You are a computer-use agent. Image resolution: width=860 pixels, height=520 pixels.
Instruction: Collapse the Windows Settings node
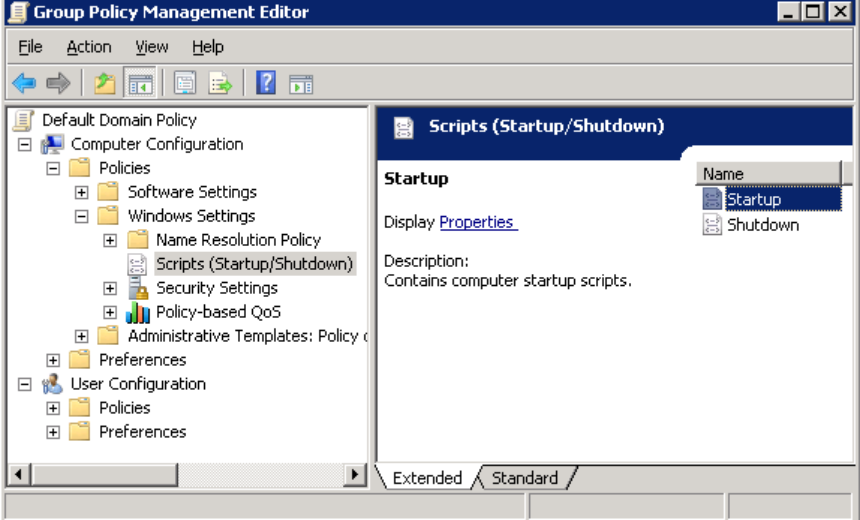coord(82,217)
